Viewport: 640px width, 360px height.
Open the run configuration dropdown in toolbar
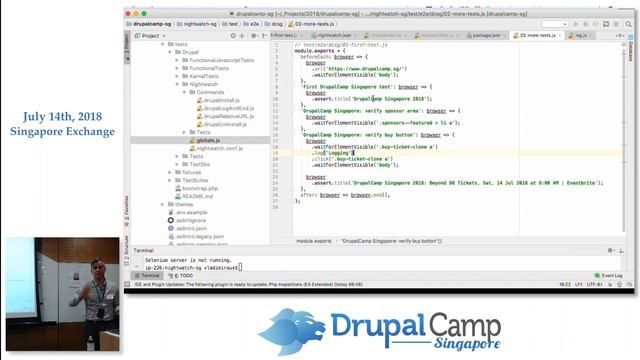555,24
